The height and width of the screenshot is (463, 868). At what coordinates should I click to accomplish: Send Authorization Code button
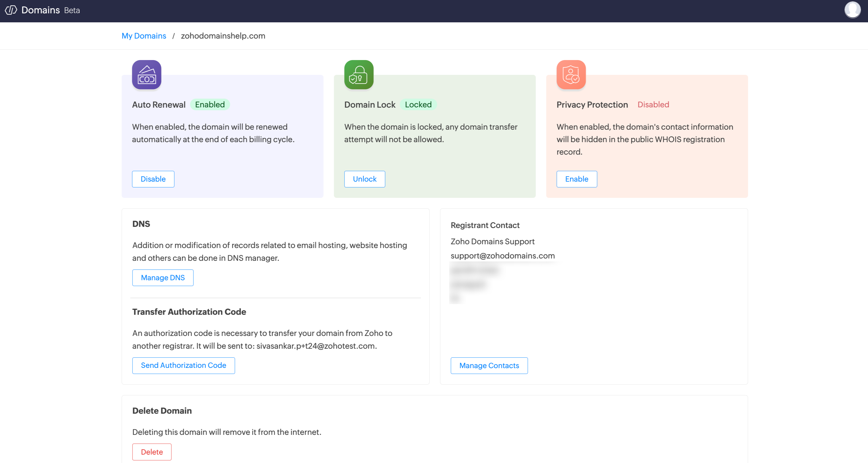click(x=184, y=365)
